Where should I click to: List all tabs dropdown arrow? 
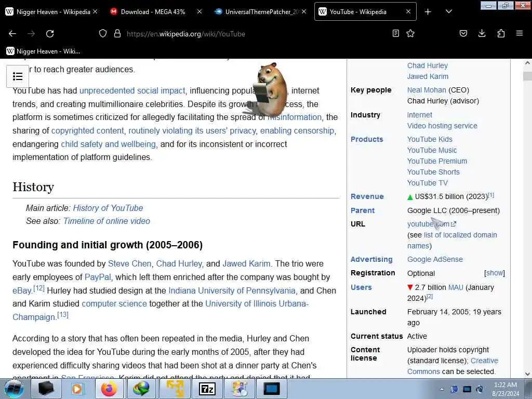(448, 11)
